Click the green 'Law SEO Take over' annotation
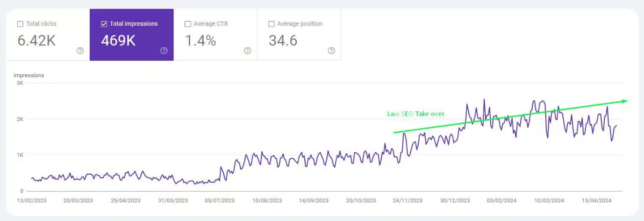644x221 pixels. click(415, 114)
